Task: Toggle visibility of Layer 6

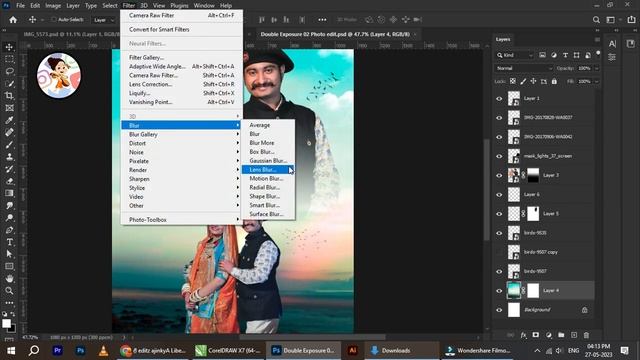Action: [x=499, y=194]
